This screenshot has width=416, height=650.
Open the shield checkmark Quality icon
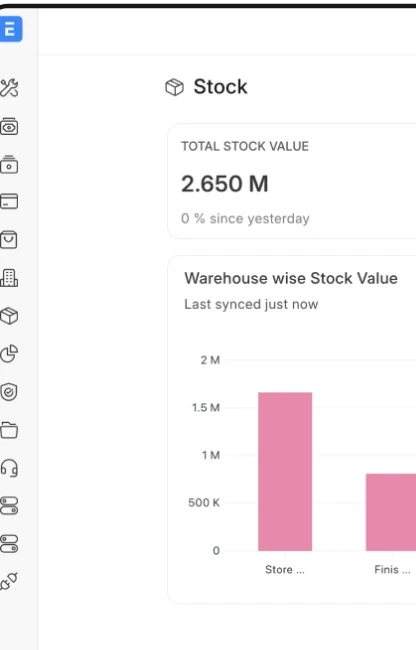[9, 392]
